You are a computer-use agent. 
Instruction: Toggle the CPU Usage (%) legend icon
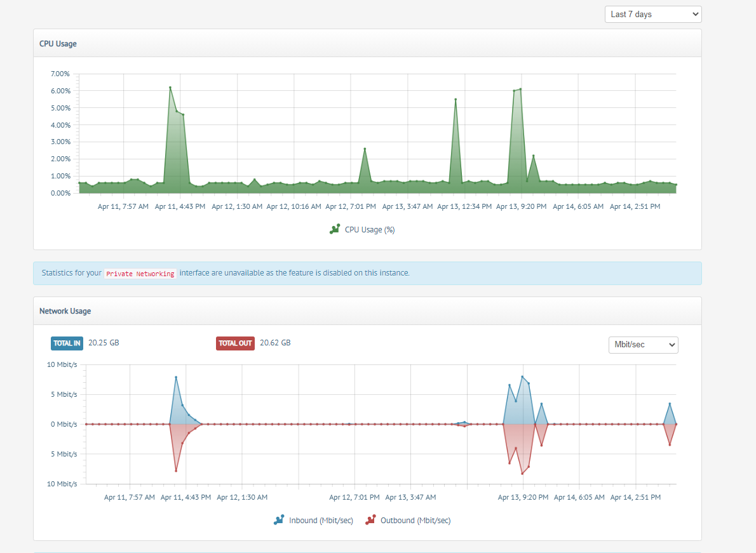tap(335, 229)
